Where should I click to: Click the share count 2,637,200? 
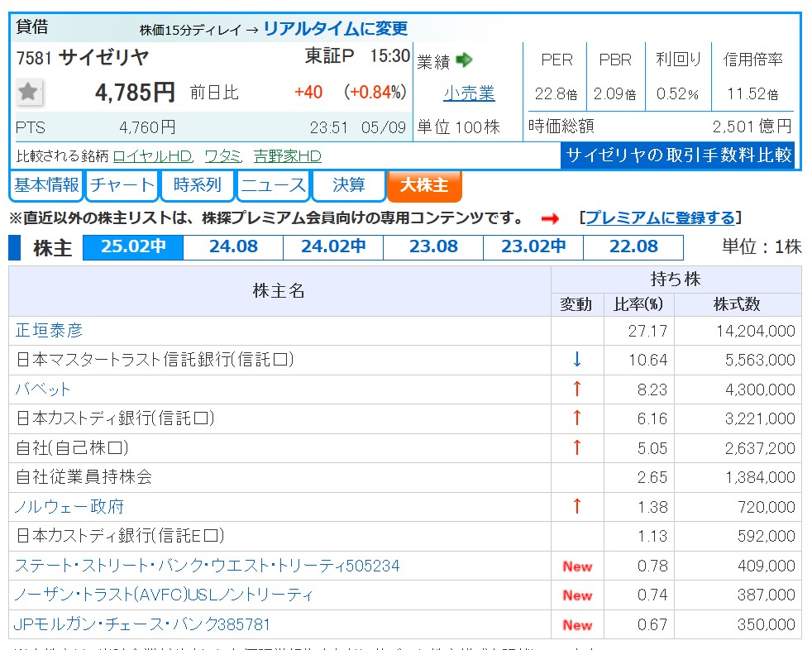pos(760,448)
